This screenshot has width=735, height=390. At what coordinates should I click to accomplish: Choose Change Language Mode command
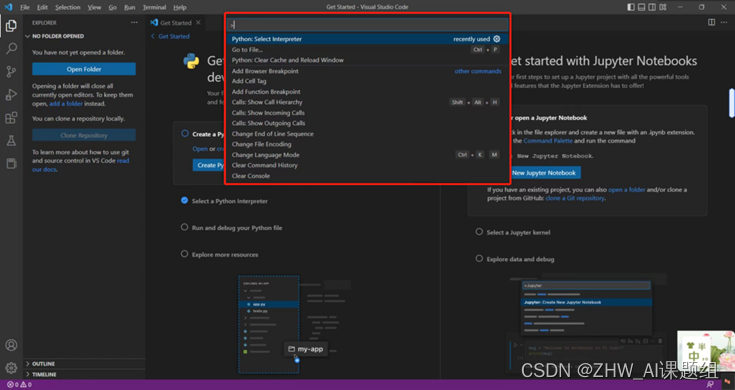(x=368, y=155)
